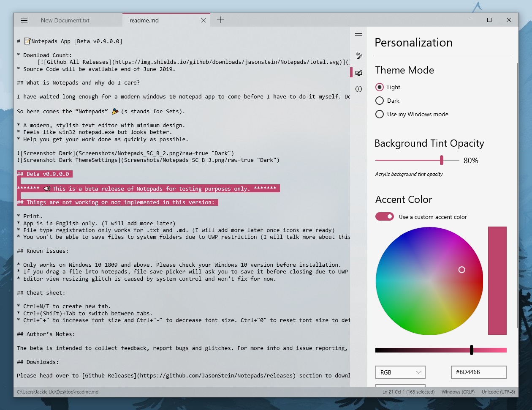Click the 80% opacity value label

click(x=471, y=161)
